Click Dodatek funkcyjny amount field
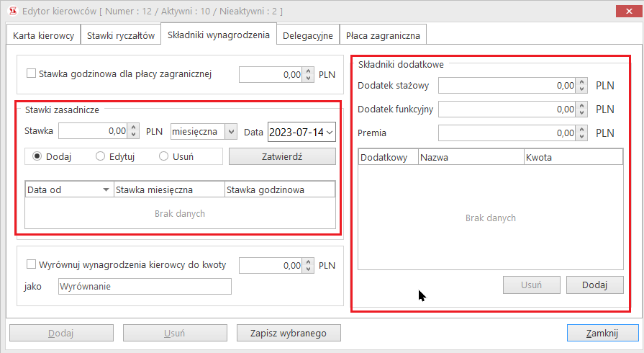 507,110
